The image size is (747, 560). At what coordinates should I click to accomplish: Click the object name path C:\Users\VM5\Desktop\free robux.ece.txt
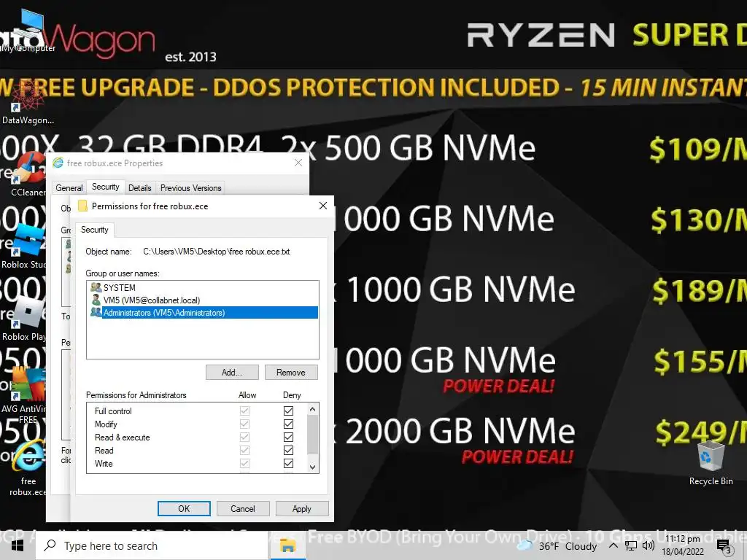[x=216, y=252]
